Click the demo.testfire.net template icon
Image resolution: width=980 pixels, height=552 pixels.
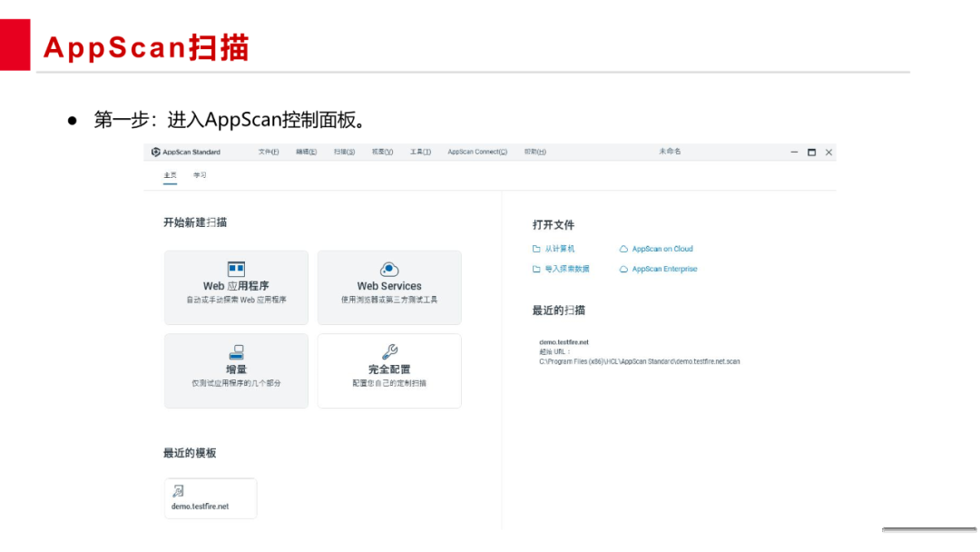tap(178, 491)
